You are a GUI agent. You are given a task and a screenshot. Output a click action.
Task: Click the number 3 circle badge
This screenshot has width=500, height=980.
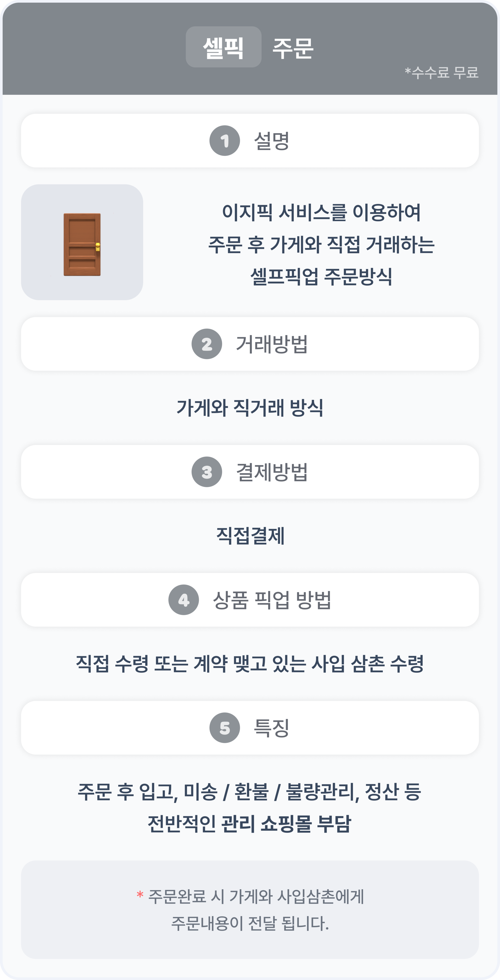coord(207,472)
